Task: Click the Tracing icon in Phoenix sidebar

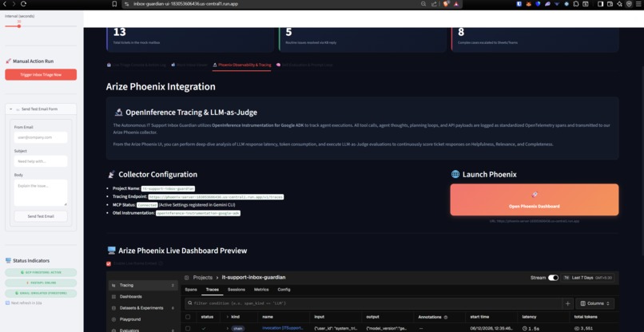Action: pos(113,285)
